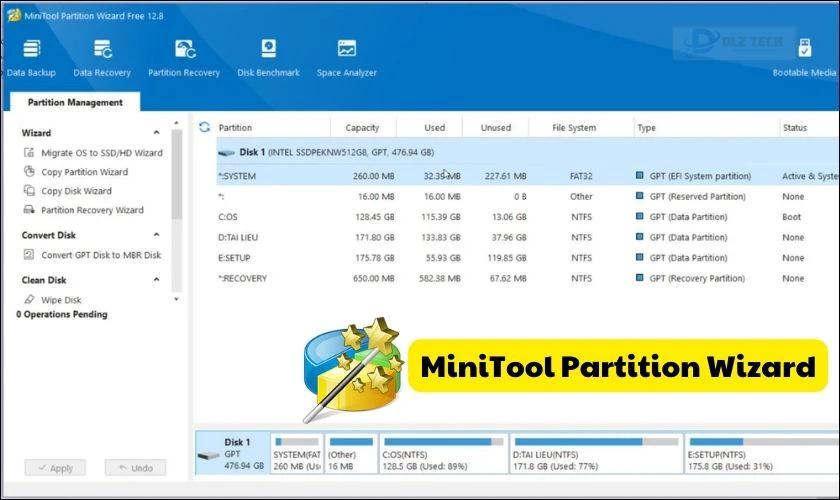Click the Disk 1 drive icon in disk map
The width and height of the screenshot is (840, 500).
coord(208,456)
